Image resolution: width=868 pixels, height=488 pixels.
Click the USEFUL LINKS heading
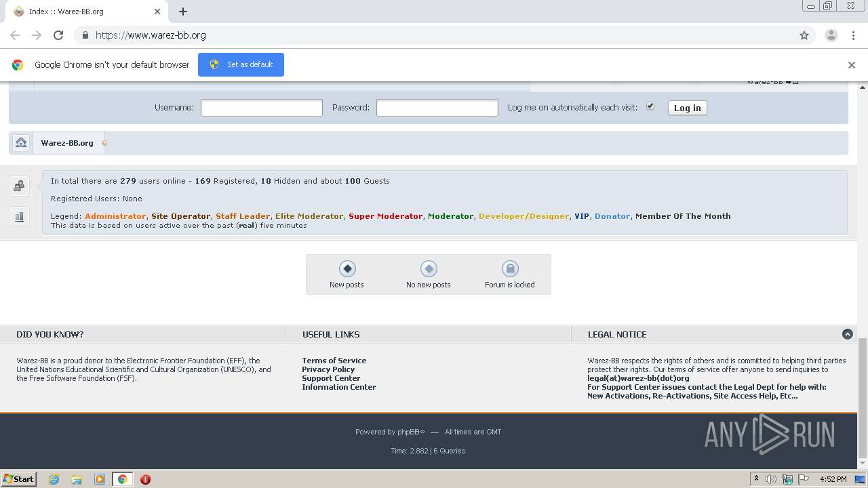[331, 334]
